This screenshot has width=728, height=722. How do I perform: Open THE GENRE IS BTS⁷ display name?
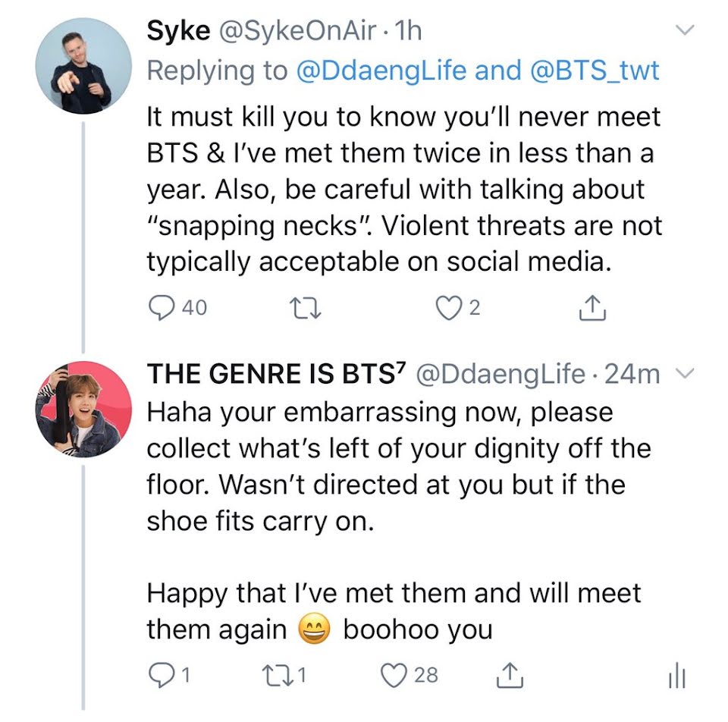coord(276,374)
